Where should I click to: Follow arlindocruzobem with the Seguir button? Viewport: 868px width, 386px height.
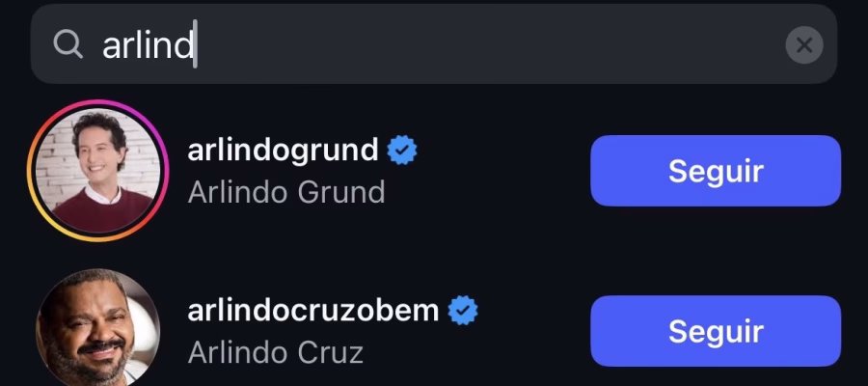tap(716, 331)
